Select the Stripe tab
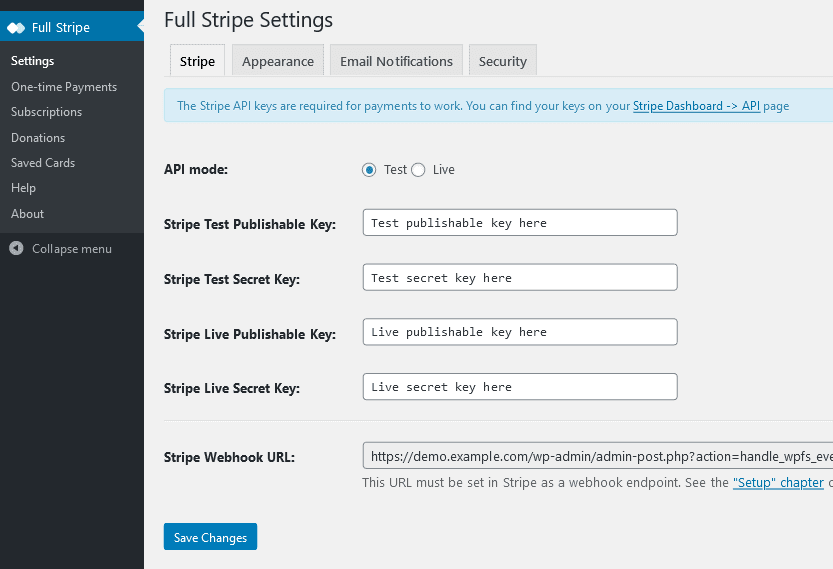 coord(197,61)
